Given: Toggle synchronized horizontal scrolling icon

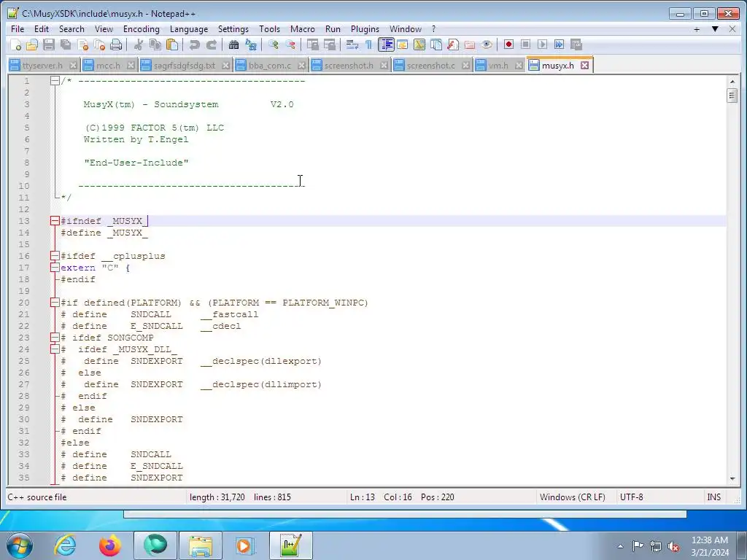Looking at the screenshot, I should (330, 44).
